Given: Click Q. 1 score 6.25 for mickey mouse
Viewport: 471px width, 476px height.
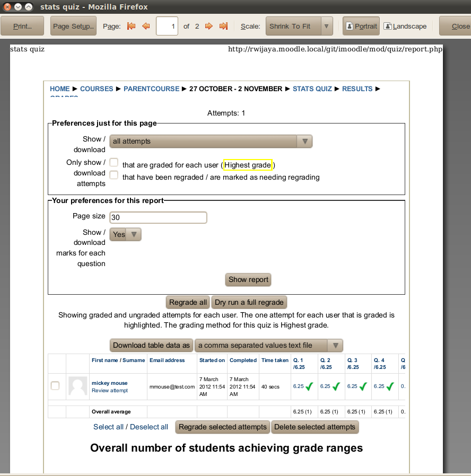Looking at the screenshot, I should point(298,386).
